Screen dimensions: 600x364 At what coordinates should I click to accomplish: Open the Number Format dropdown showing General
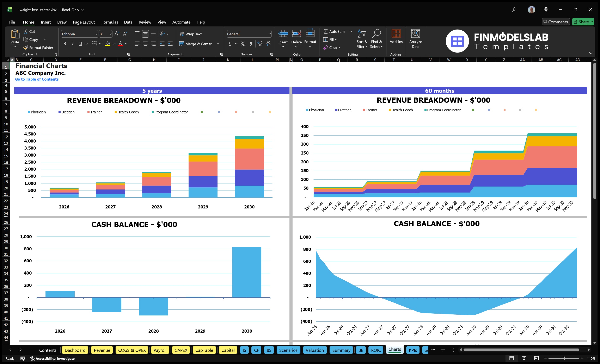249,34
